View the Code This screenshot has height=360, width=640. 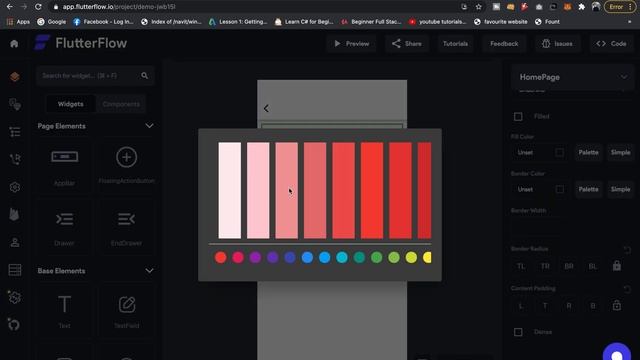pyautogui.click(x=611, y=44)
